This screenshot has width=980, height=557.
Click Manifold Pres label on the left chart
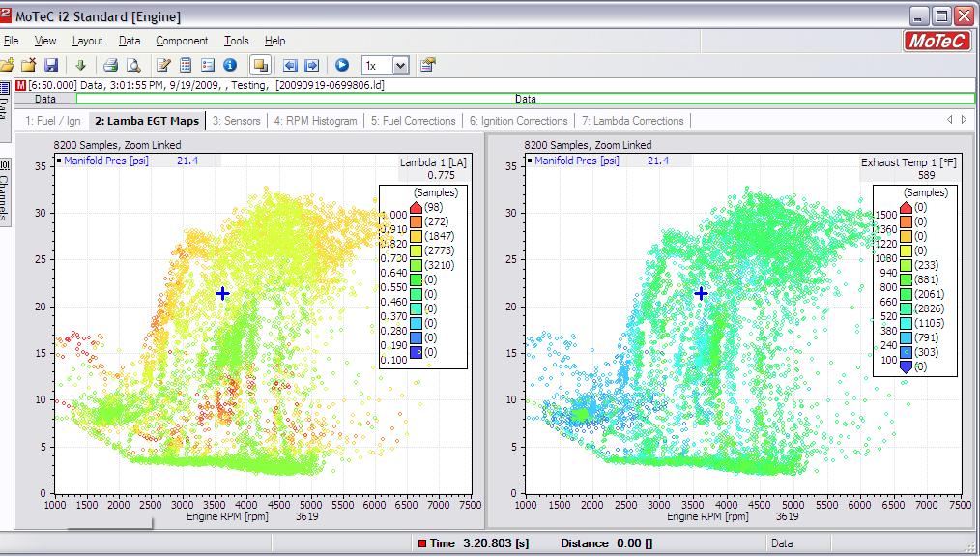click(x=106, y=161)
